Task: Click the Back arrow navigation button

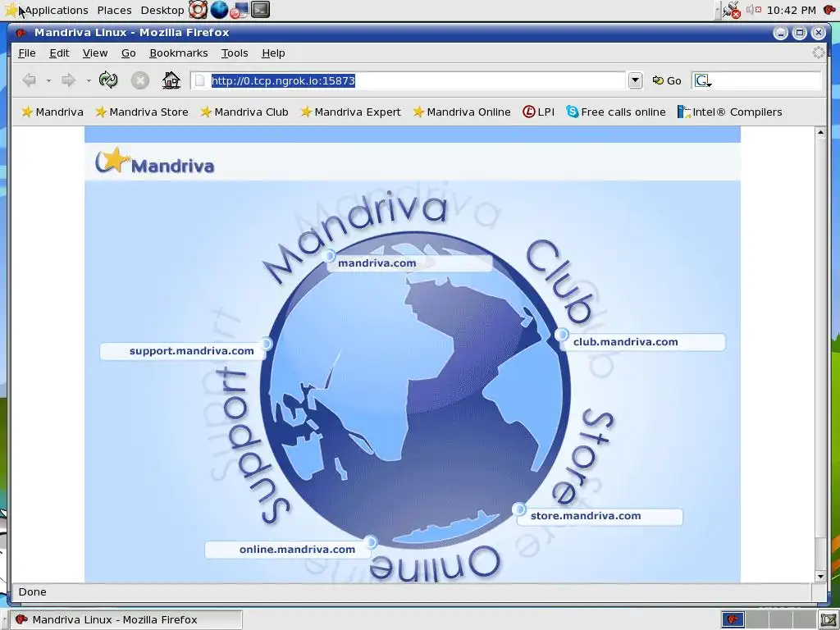Action: point(29,80)
